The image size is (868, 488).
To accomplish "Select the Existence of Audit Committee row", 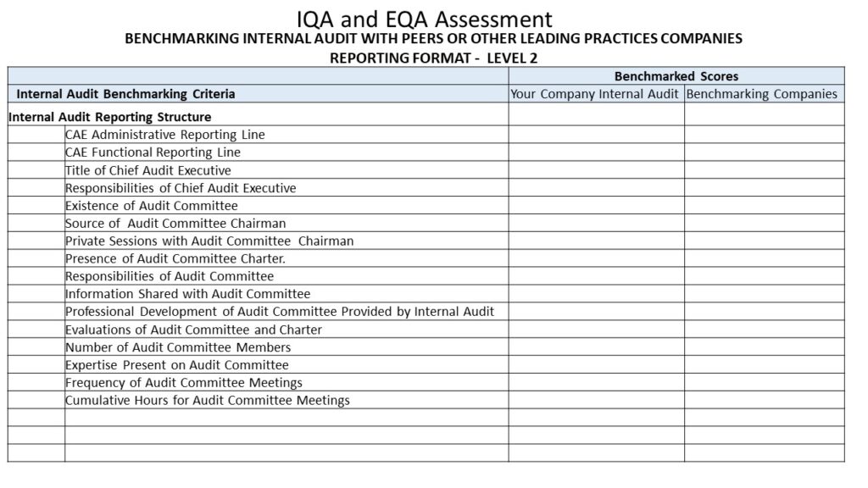I will click(152, 206).
